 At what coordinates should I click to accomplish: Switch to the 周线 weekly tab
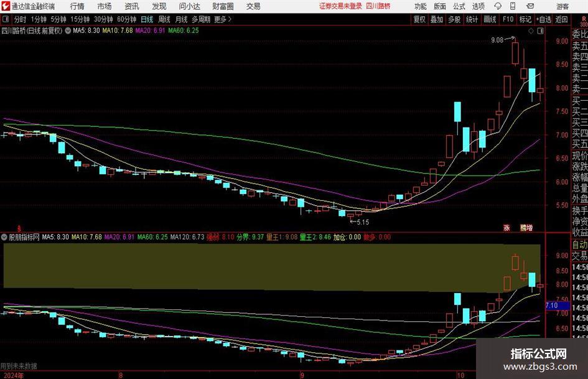[164, 19]
